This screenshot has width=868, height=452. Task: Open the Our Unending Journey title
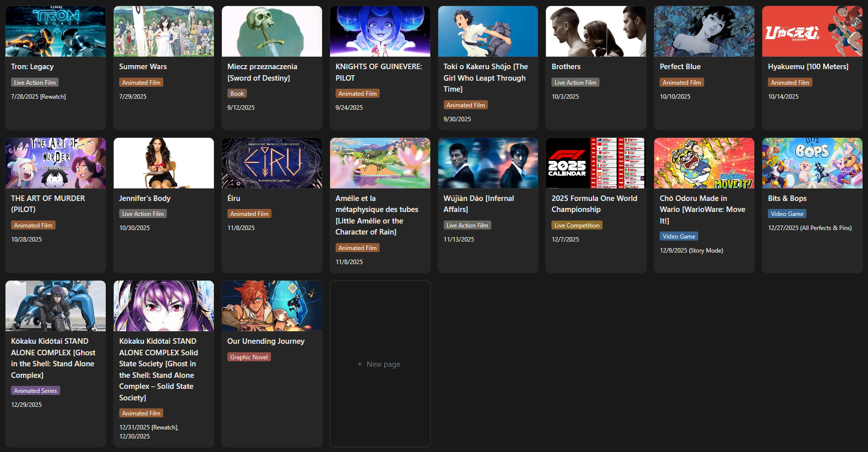point(266,341)
